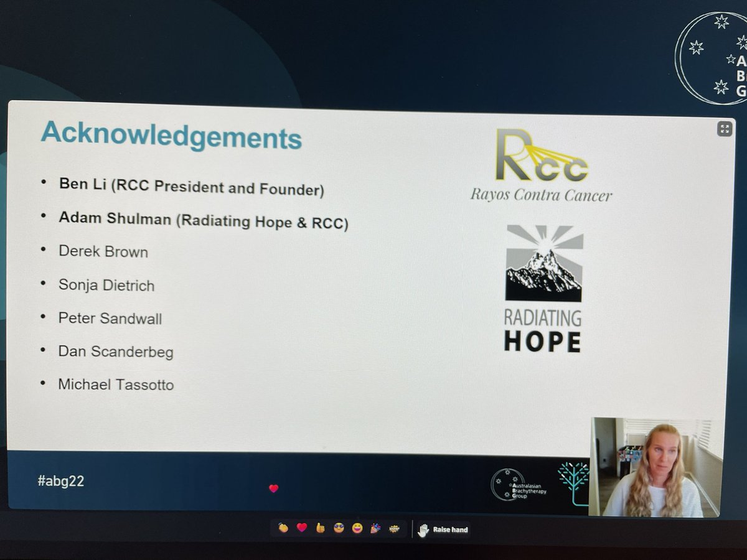Send the WOW reaction

click(394, 528)
